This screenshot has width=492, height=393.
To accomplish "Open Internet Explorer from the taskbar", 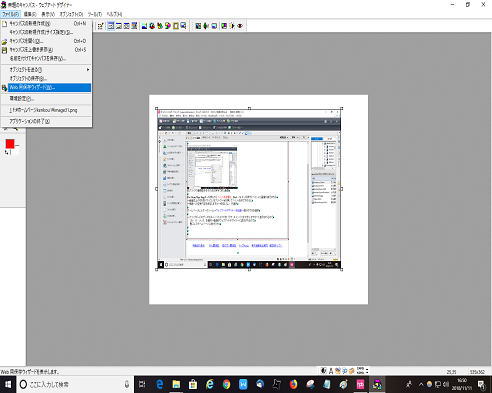I will [210, 385].
